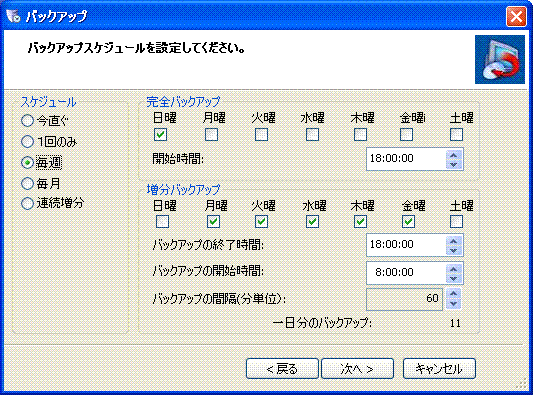Click the resize grip at window corner
The image size is (533, 395).
(x=521, y=383)
